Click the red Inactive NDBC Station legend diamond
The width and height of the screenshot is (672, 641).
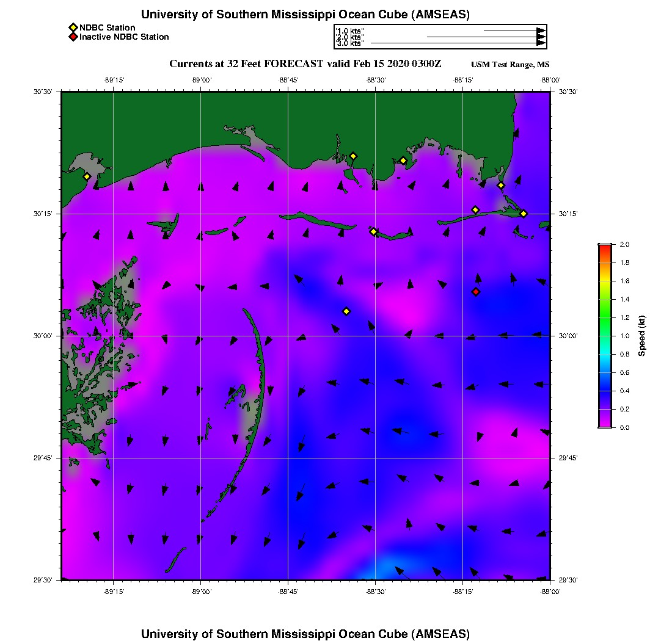73,37
